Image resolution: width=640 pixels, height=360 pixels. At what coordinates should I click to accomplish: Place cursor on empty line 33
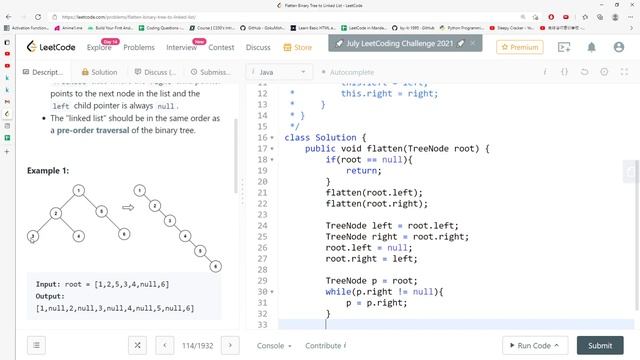[x=456, y=324]
